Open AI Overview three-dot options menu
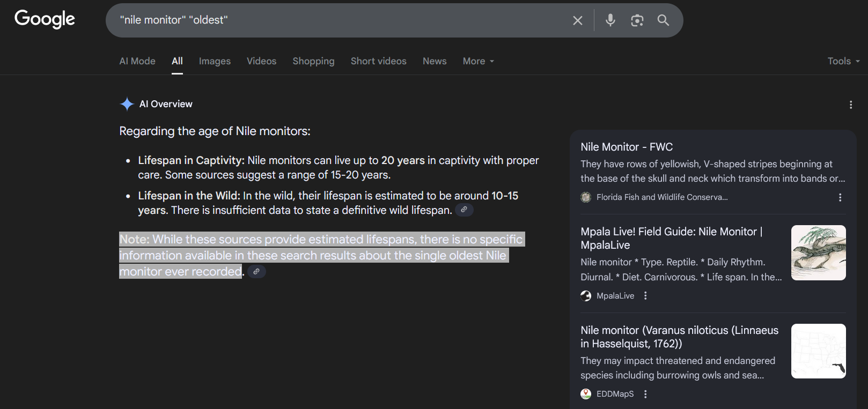 pos(851,105)
